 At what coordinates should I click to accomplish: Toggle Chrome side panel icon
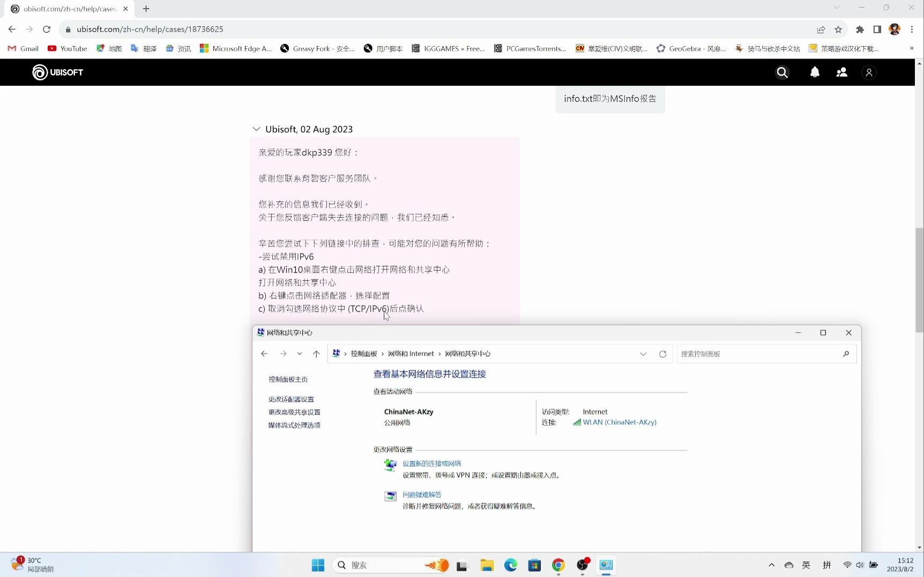pyautogui.click(x=877, y=29)
